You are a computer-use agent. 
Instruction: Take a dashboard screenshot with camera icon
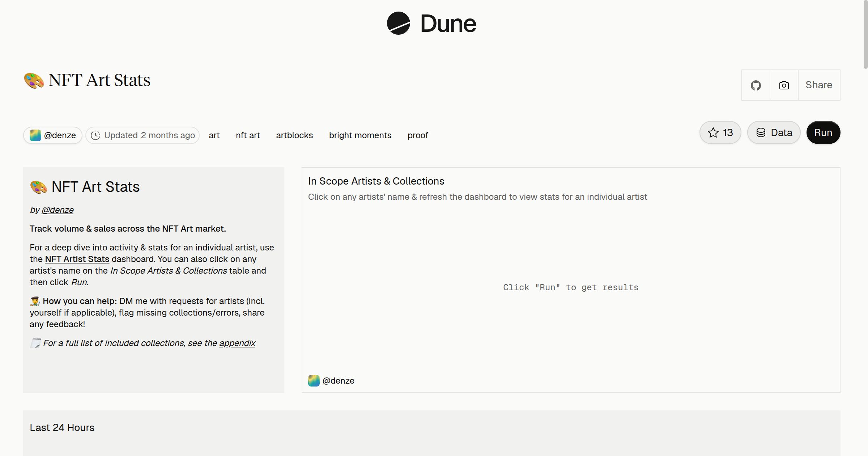[784, 85]
